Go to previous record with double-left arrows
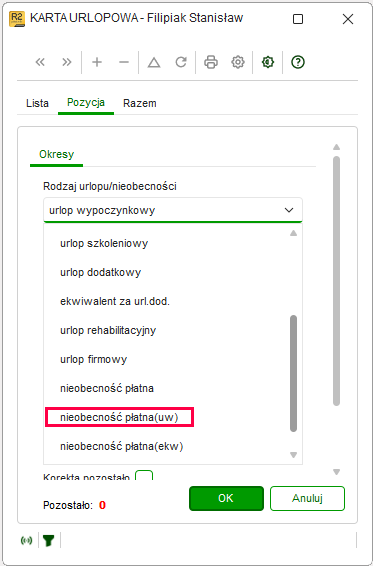This screenshot has width=373, height=566. tap(40, 62)
